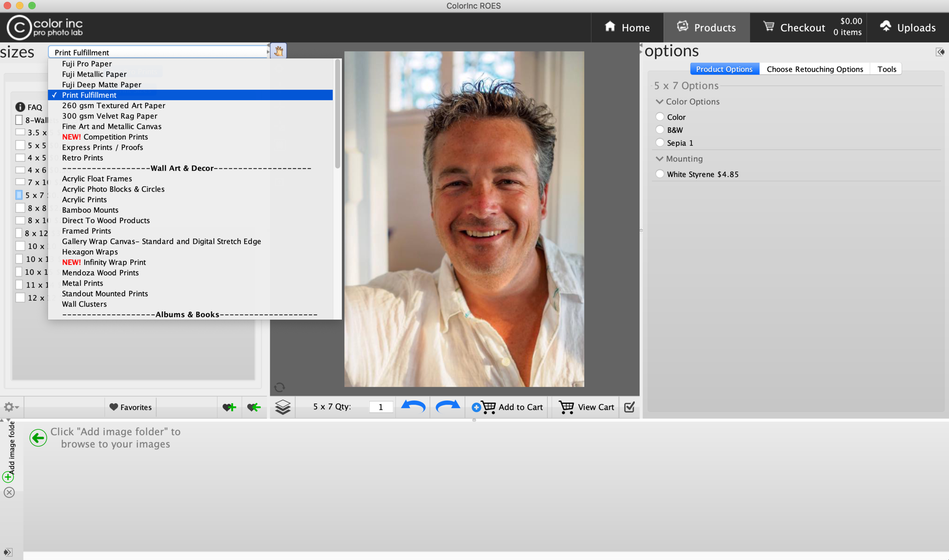This screenshot has height=560, width=949.
Task: Select Gallery Wrap Canvas from dropdown
Action: (x=161, y=241)
